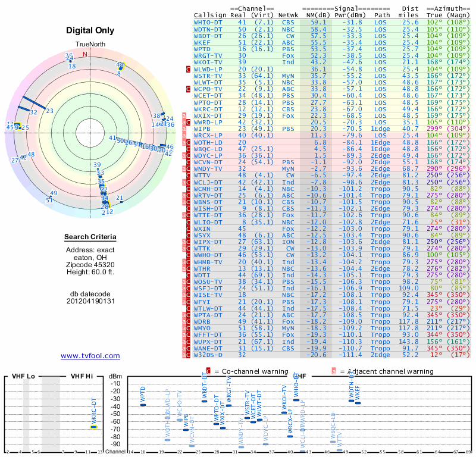This screenshot has width=476, height=457.
Task: Click the WTTV callsign in table
Action: tap(202, 175)
